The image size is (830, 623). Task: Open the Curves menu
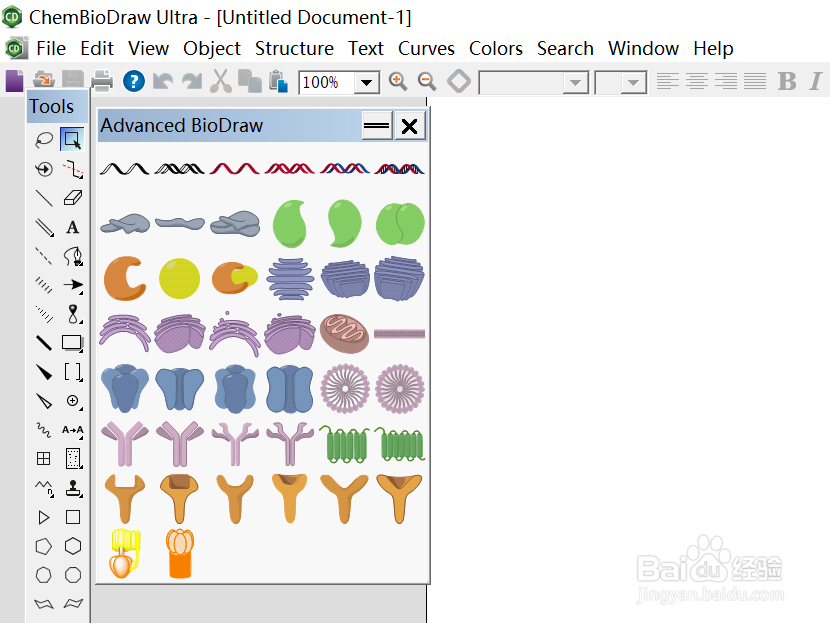click(426, 48)
